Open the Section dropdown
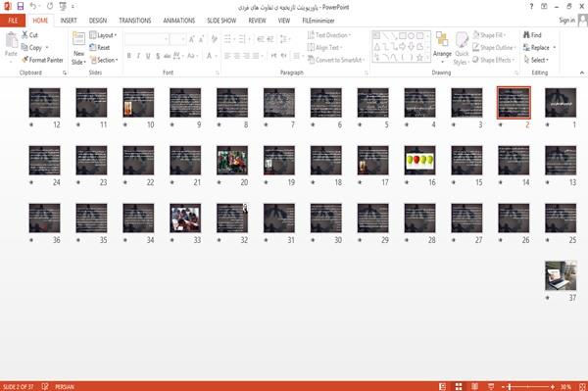Screen dimensions: 588x391 [104, 60]
